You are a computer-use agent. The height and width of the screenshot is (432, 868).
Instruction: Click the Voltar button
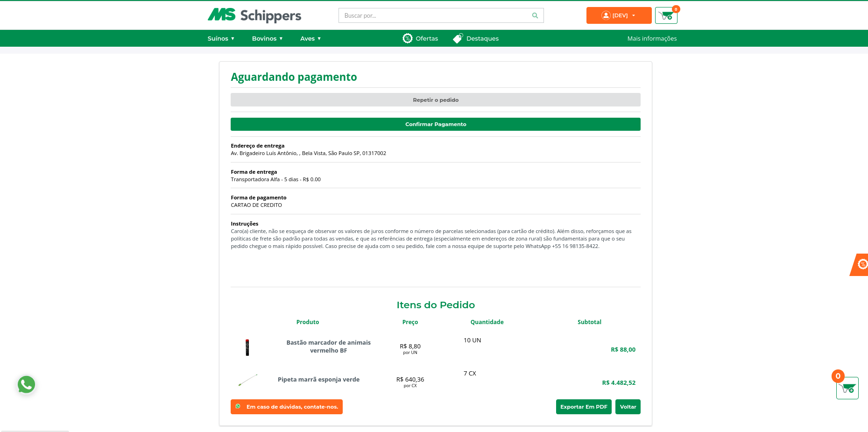click(628, 407)
